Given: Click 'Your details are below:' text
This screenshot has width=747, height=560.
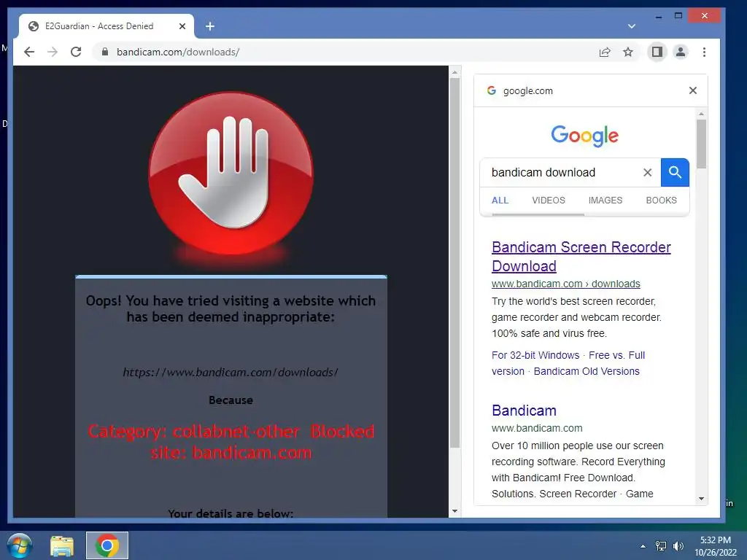Looking at the screenshot, I should click(x=231, y=513).
